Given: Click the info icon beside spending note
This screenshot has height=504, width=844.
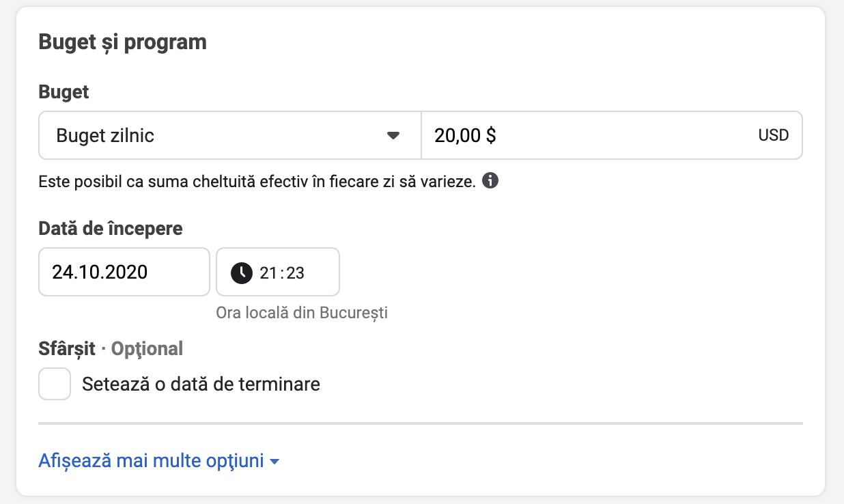Looking at the screenshot, I should click(490, 182).
